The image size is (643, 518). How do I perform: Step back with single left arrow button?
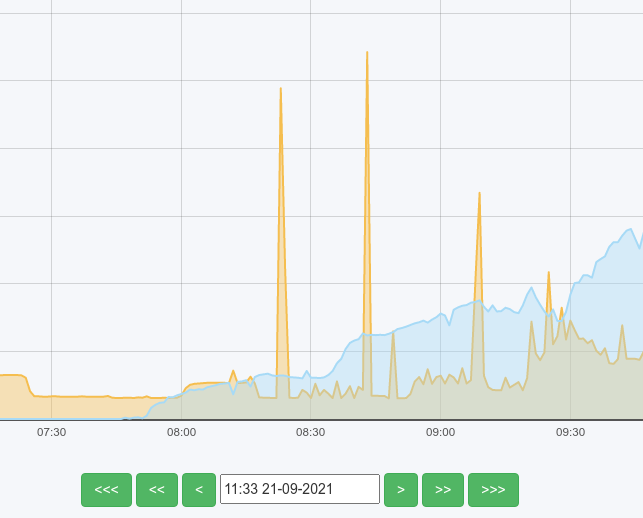[199, 490]
